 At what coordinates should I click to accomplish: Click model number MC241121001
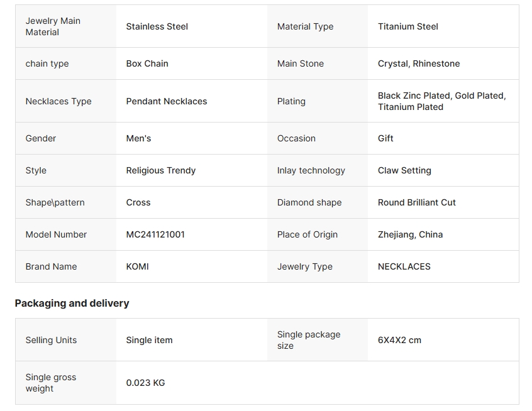click(155, 234)
